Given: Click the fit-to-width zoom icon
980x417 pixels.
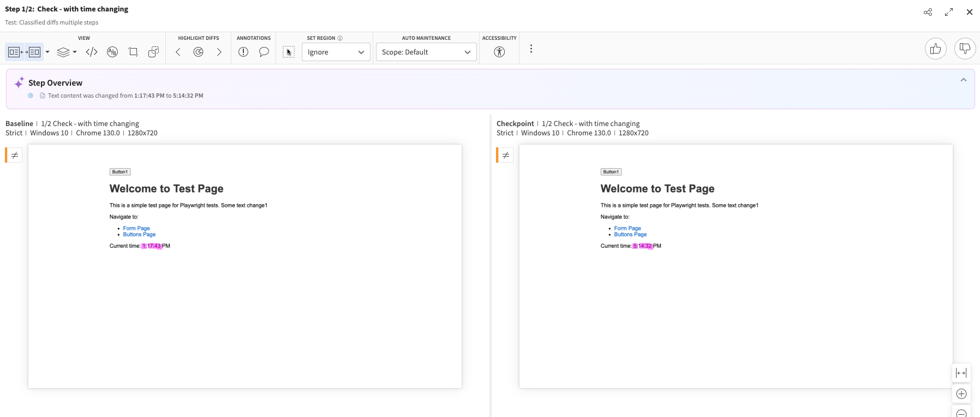Looking at the screenshot, I should [961, 373].
